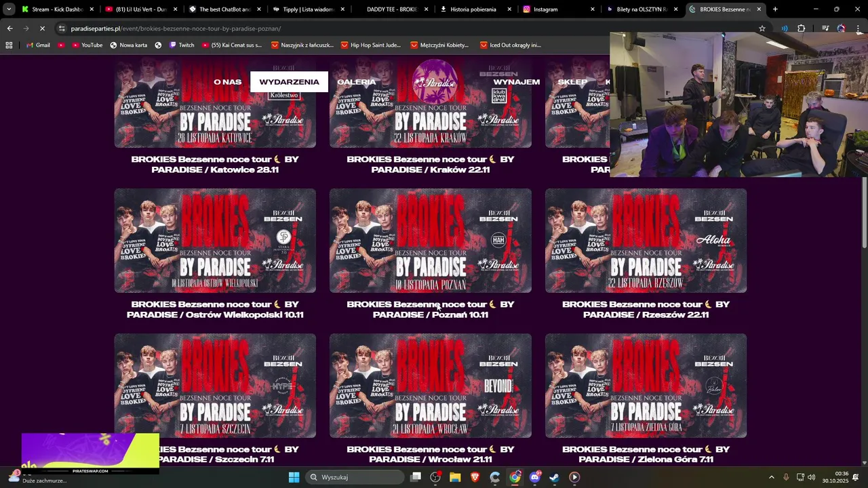Bookmark this page with the star icon

pos(762,28)
